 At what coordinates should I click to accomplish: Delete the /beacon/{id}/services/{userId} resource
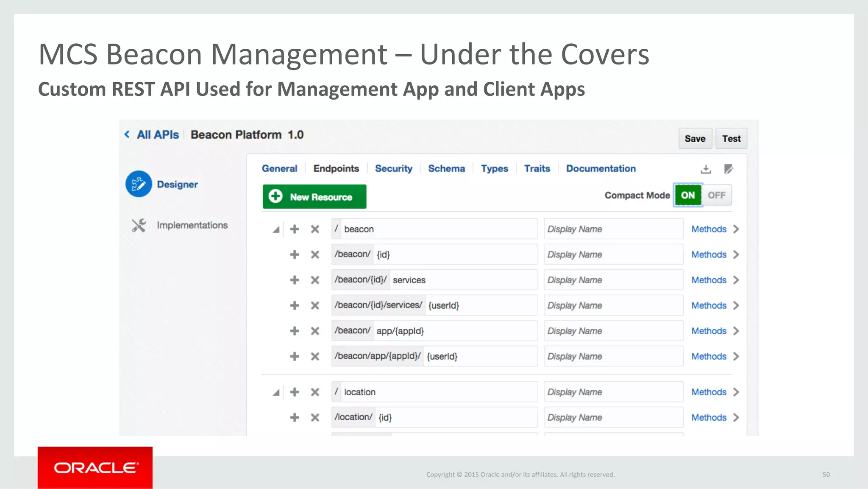coord(315,305)
